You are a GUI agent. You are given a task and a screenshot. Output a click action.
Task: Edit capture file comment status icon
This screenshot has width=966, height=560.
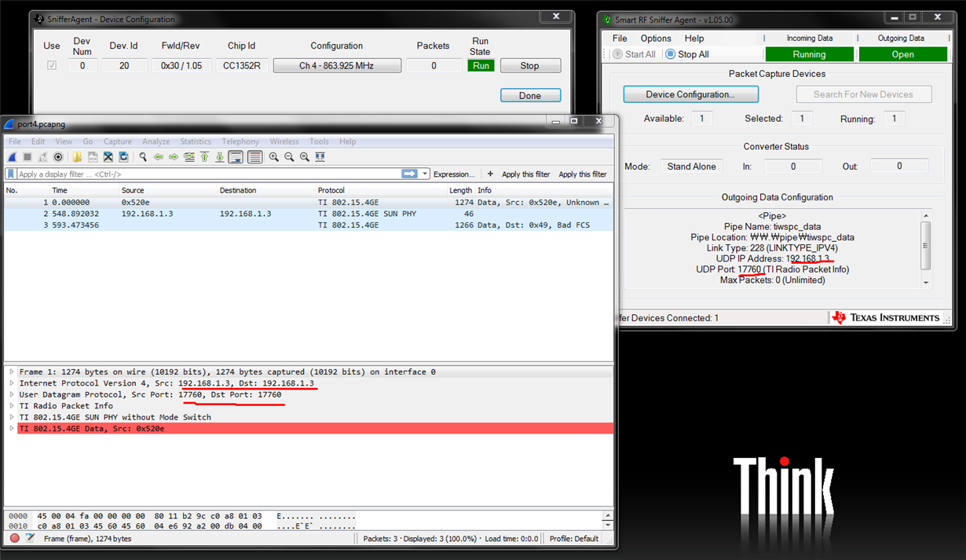coord(30,539)
